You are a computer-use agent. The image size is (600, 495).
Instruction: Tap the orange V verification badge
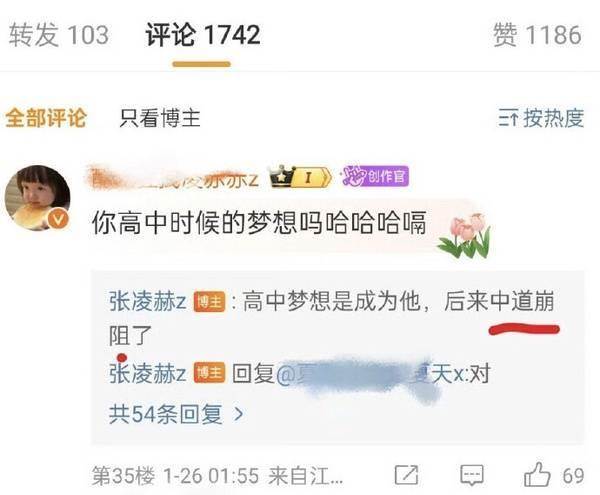pos(59,219)
